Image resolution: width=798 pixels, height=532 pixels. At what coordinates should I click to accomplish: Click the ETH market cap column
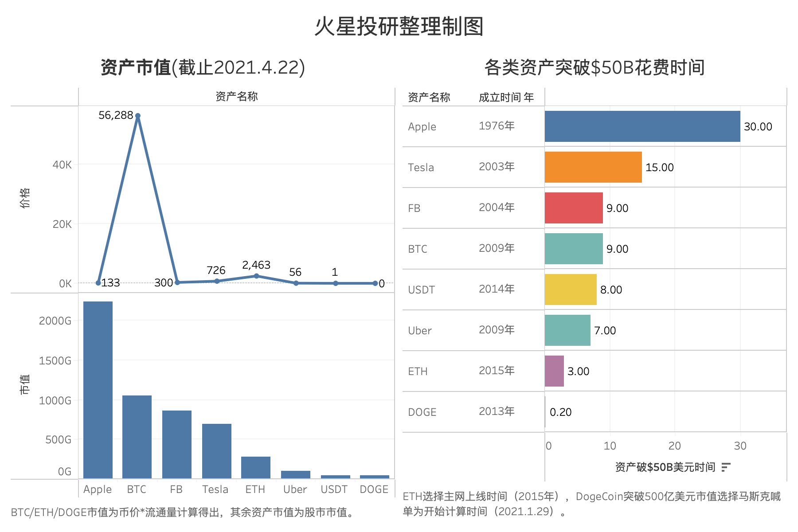(256, 468)
